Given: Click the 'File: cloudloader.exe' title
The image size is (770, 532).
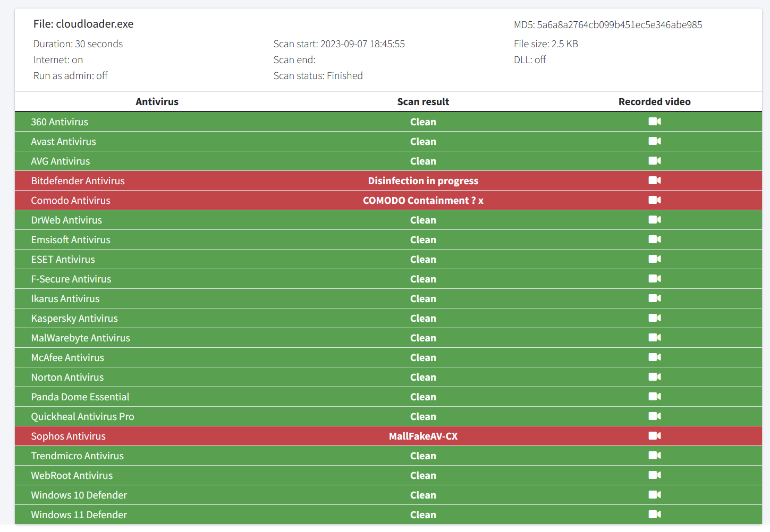Looking at the screenshot, I should (83, 24).
